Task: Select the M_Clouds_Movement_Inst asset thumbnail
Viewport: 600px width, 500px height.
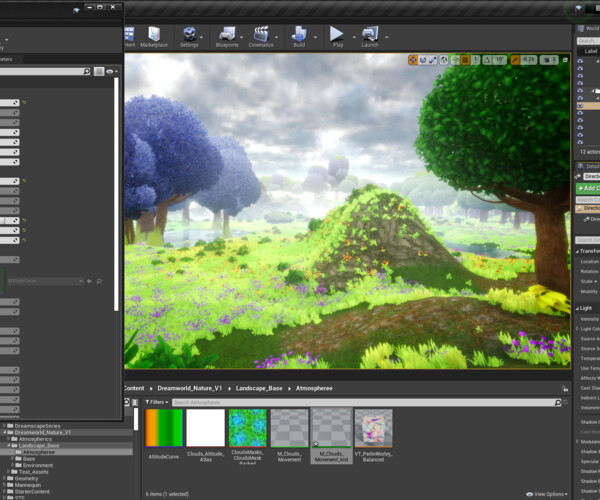Action: click(x=331, y=428)
